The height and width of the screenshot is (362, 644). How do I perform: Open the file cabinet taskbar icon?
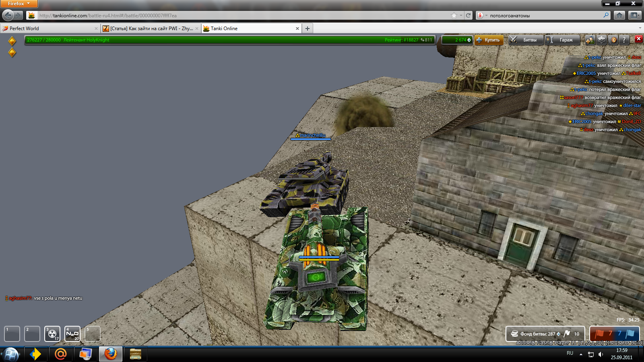135,354
